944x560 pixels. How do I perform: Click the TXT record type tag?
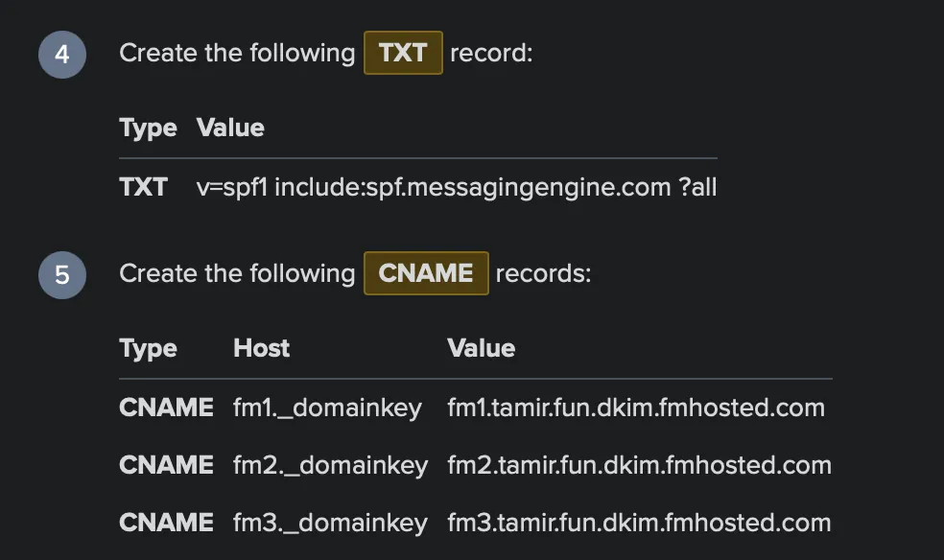coord(403,53)
